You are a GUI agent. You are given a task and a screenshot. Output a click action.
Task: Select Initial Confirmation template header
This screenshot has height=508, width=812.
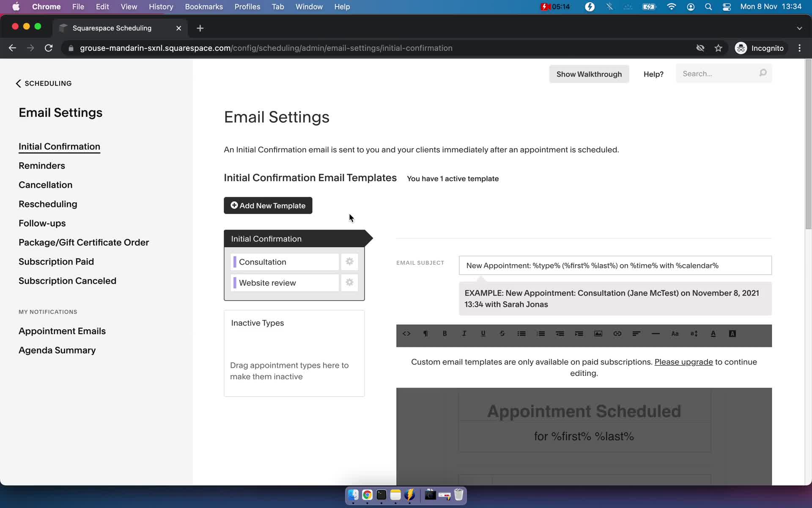coord(294,239)
